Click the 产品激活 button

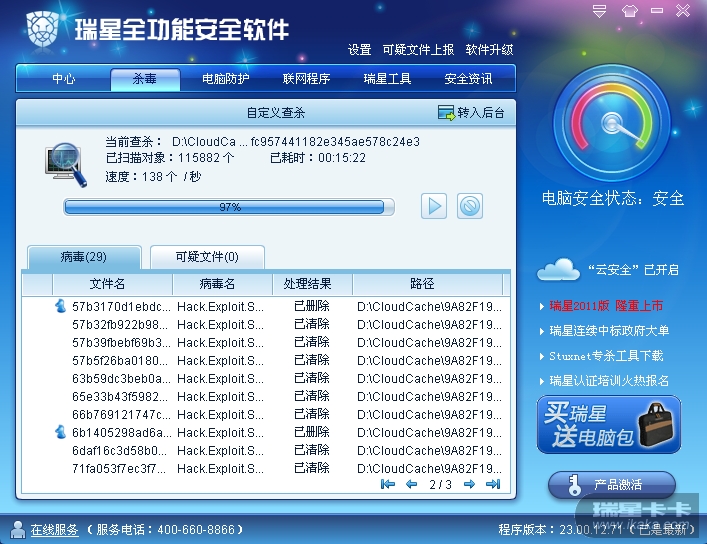pyautogui.click(x=612, y=485)
